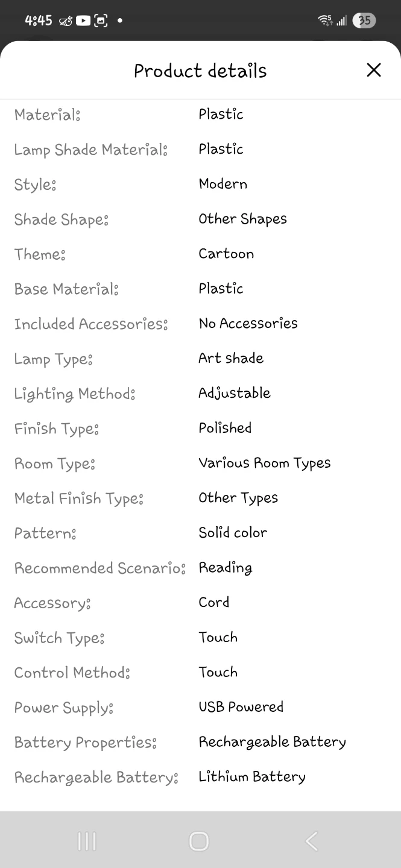The height and width of the screenshot is (868, 401).
Task: Tap the Cartoon theme value
Action: pos(226,254)
